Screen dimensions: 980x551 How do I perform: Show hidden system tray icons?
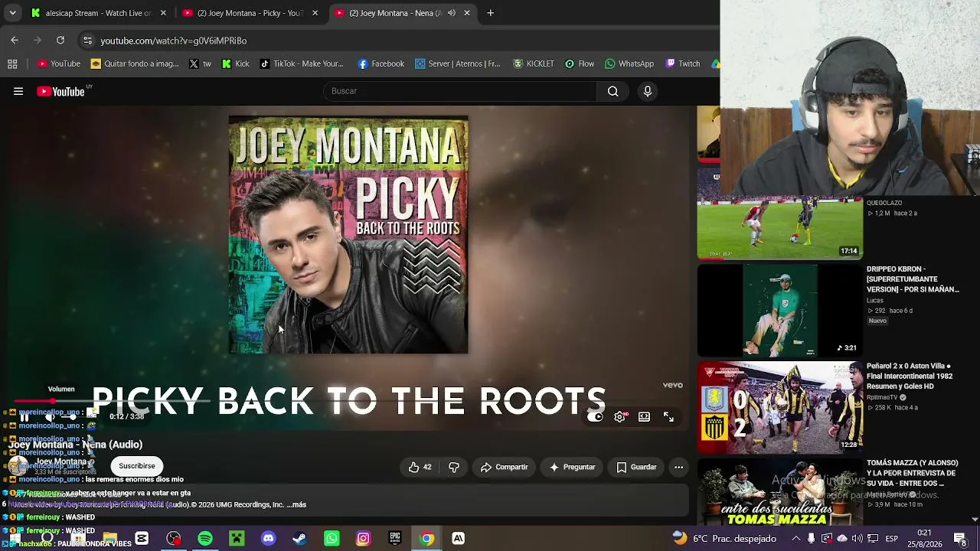pos(796,538)
